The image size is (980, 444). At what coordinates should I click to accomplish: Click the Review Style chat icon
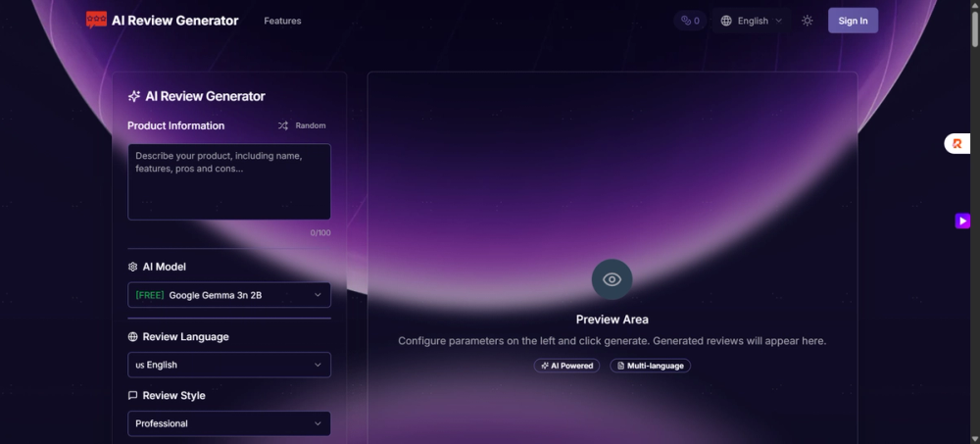pyautogui.click(x=132, y=396)
